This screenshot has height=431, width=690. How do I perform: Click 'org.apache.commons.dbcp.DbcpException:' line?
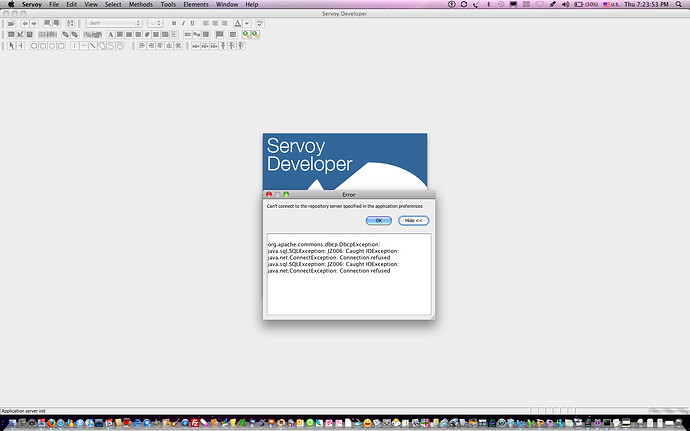(323, 244)
